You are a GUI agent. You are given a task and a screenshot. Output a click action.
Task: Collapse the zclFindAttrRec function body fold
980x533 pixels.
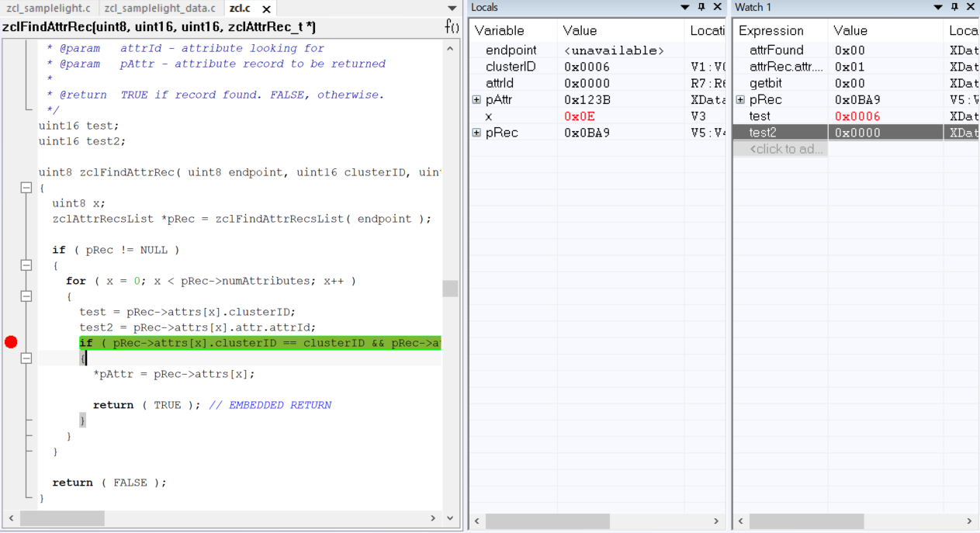point(26,188)
